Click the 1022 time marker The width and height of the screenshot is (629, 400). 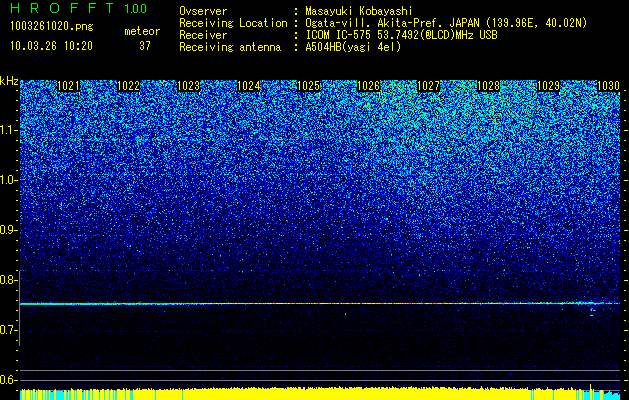128,86
